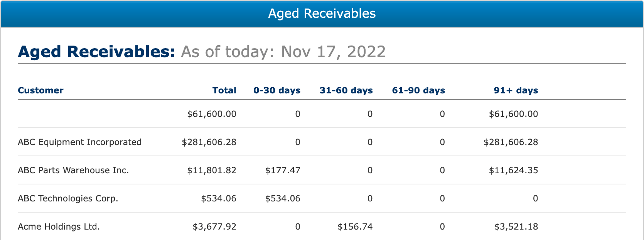
Task: Open ABC Equipment Incorporated customer row
Action: [79, 142]
